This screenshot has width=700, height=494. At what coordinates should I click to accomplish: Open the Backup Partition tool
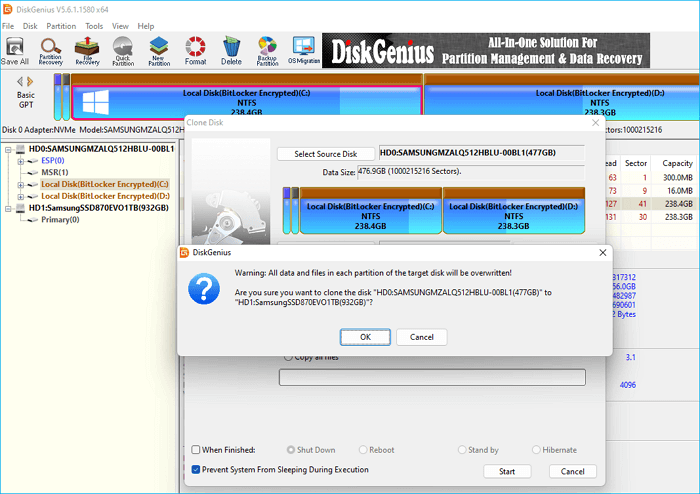pos(267,51)
